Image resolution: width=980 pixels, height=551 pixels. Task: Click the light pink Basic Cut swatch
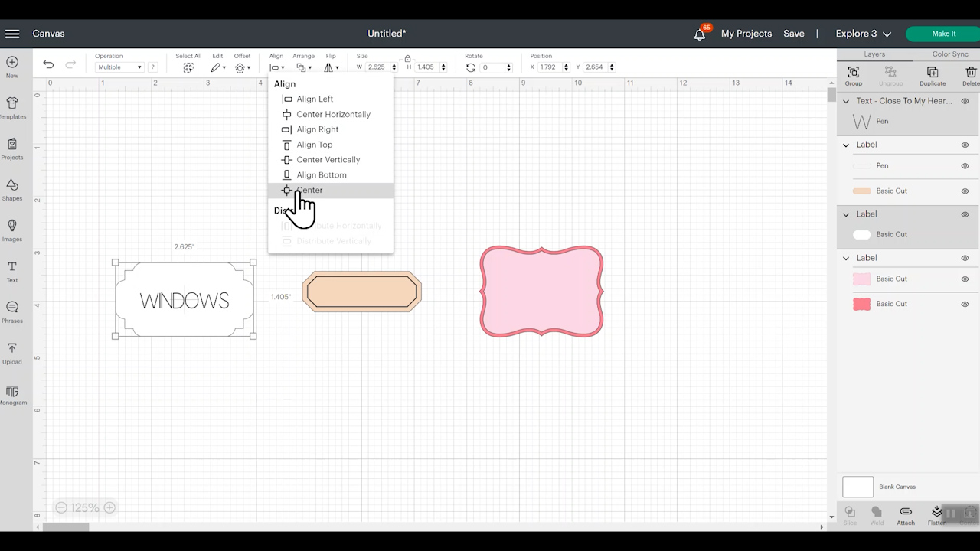(x=861, y=279)
